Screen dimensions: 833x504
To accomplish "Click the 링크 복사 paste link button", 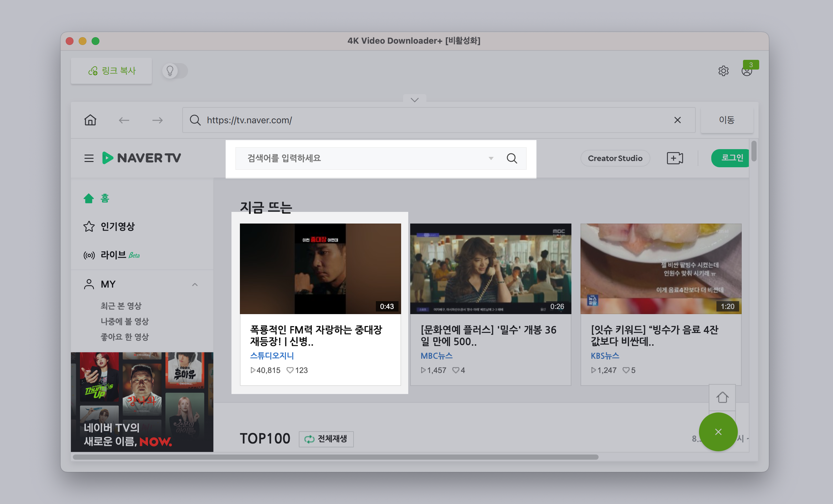I will tap(111, 71).
